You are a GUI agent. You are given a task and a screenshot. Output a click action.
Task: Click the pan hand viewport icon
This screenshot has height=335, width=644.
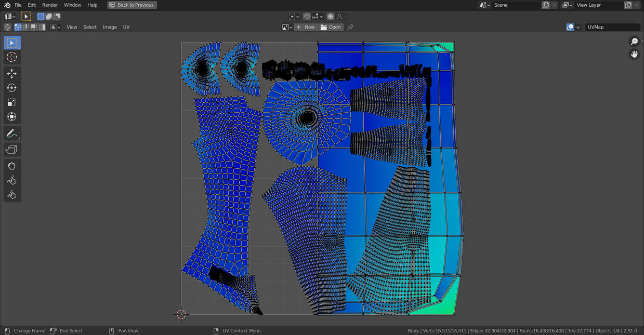click(x=634, y=54)
